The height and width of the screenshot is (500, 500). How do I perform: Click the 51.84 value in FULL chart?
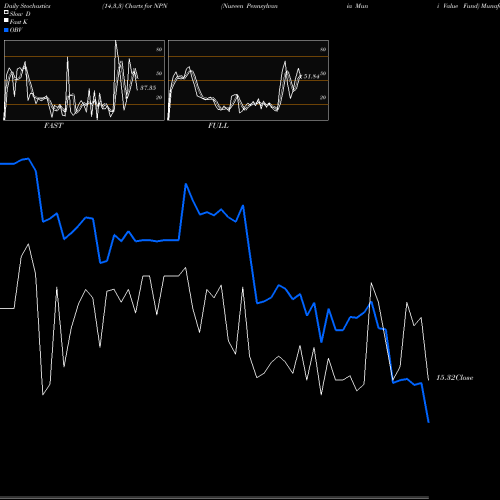tap(311, 76)
